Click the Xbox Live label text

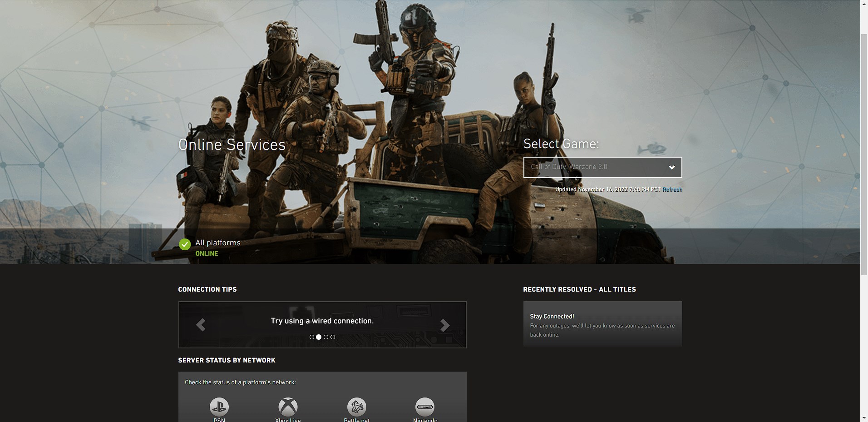[288, 420]
